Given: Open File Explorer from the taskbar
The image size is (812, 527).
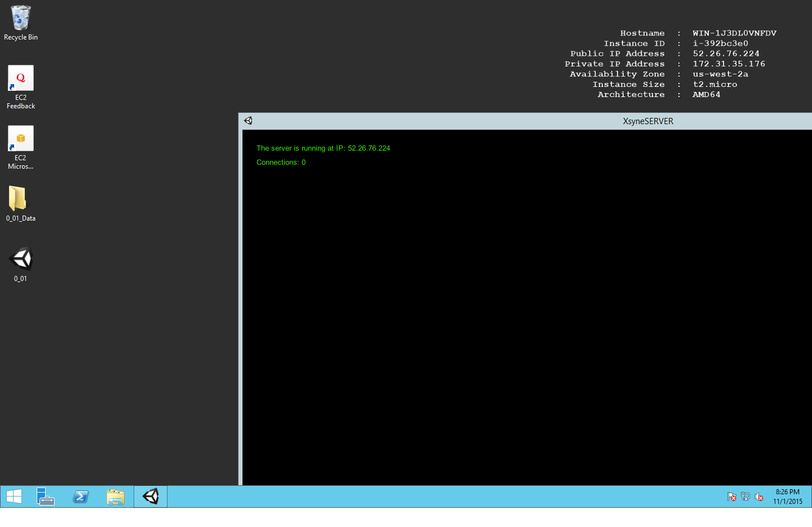Looking at the screenshot, I should (116, 497).
